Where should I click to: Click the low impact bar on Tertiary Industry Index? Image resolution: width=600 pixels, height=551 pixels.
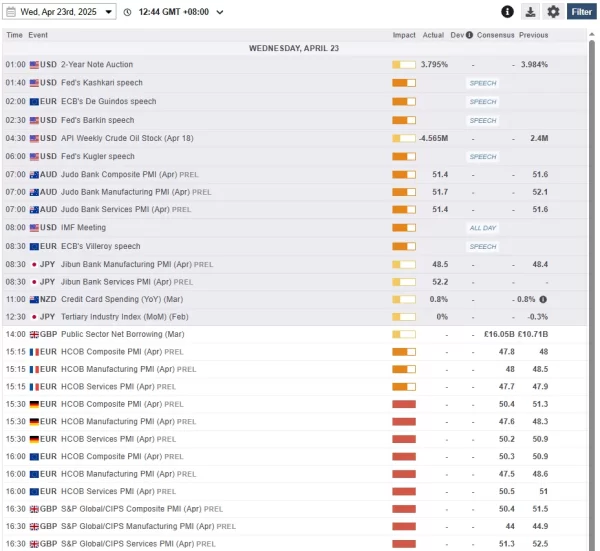404,317
